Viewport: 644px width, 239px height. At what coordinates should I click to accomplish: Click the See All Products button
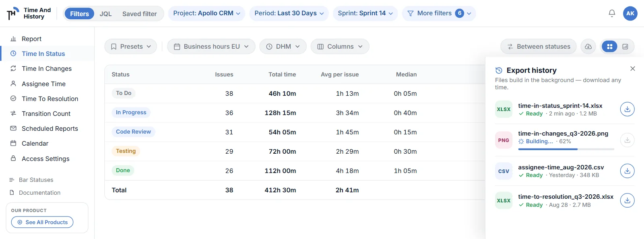(42, 222)
